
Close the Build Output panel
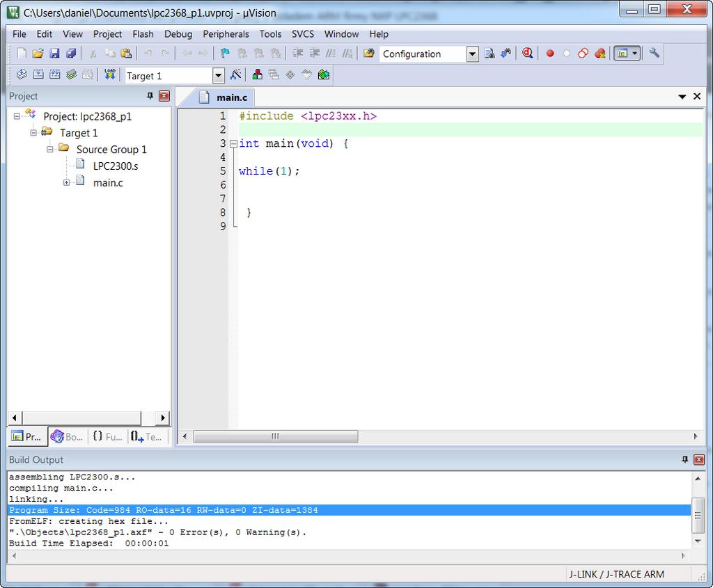pos(699,459)
